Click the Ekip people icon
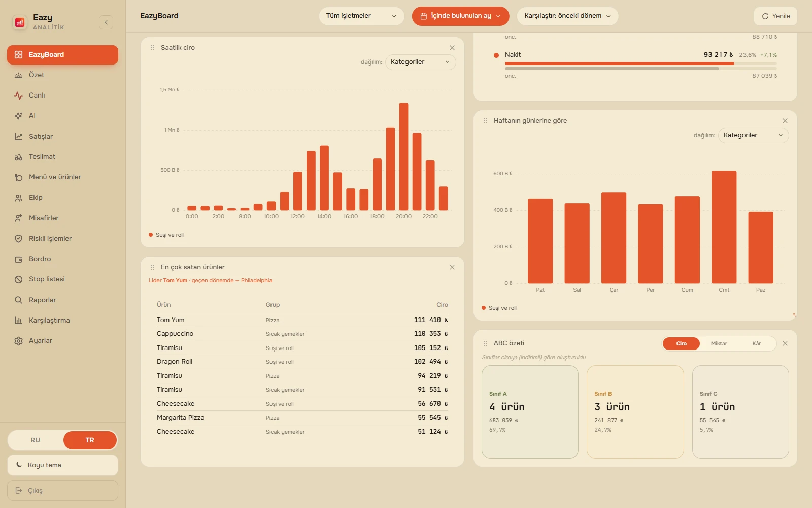This screenshot has height=508, width=812. 19,198
